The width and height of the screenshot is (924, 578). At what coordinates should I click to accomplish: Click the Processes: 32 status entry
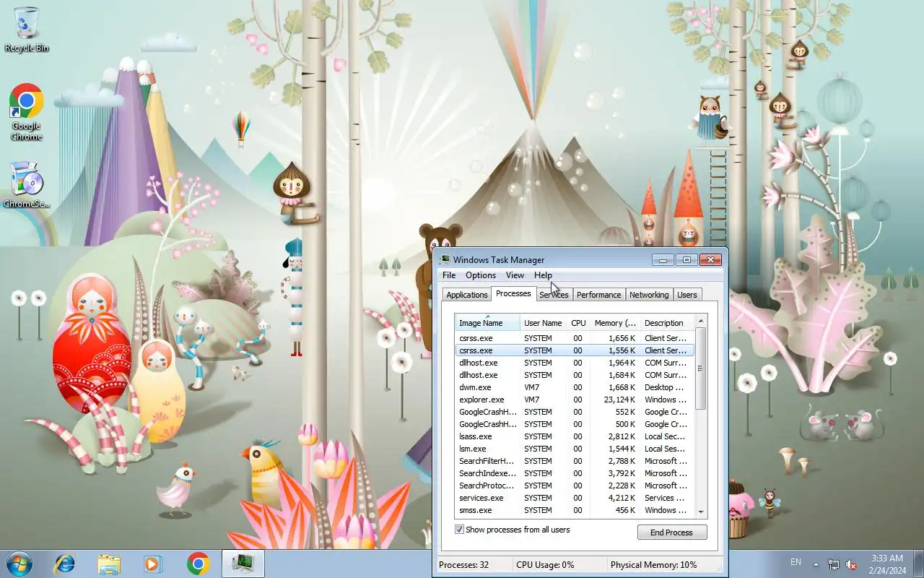point(463,565)
